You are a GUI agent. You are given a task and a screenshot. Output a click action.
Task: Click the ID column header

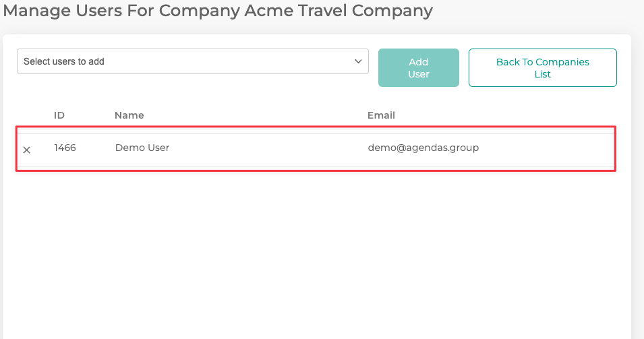(x=59, y=115)
